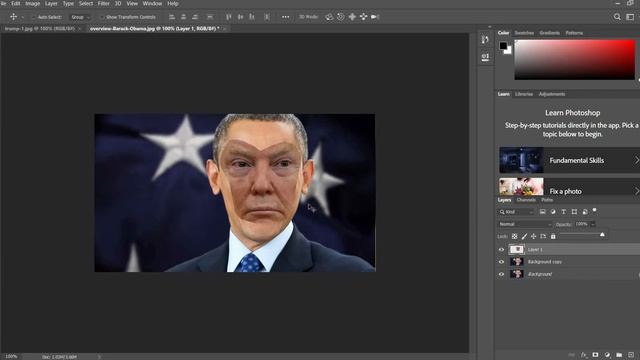
Task: Click the align horizontal centers icon
Action: click(x=183, y=17)
